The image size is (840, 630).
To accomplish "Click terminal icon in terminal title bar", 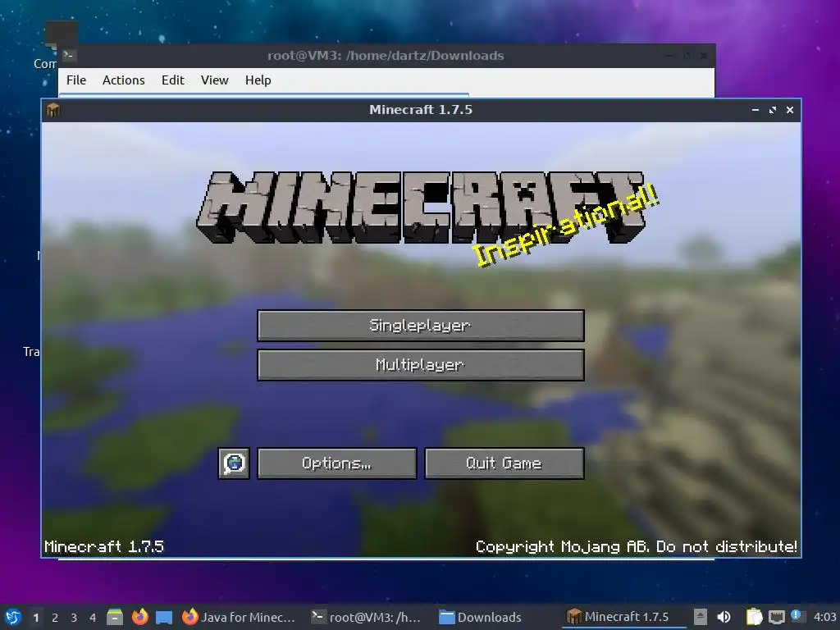I will (69, 55).
